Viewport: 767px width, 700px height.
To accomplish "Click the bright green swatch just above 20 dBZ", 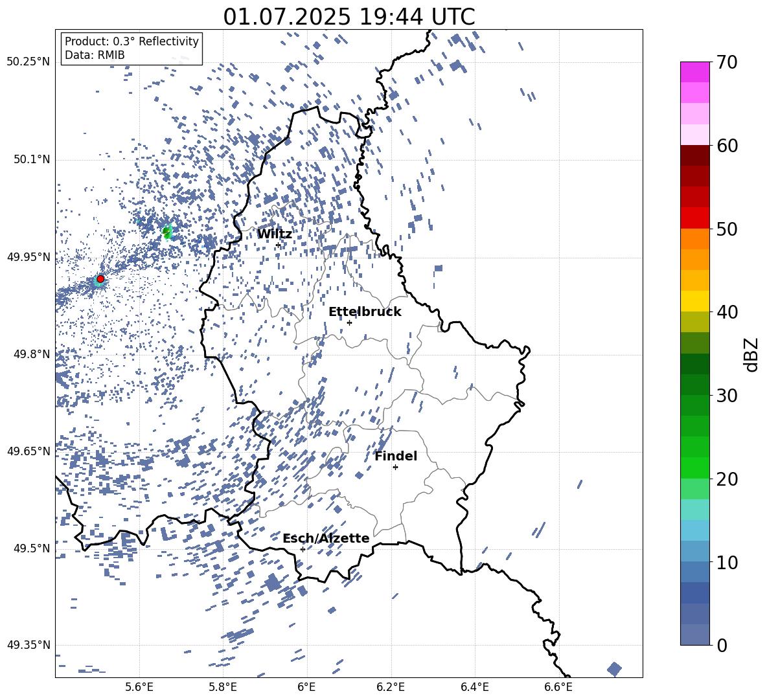I will pyautogui.click(x=695, y=468).
